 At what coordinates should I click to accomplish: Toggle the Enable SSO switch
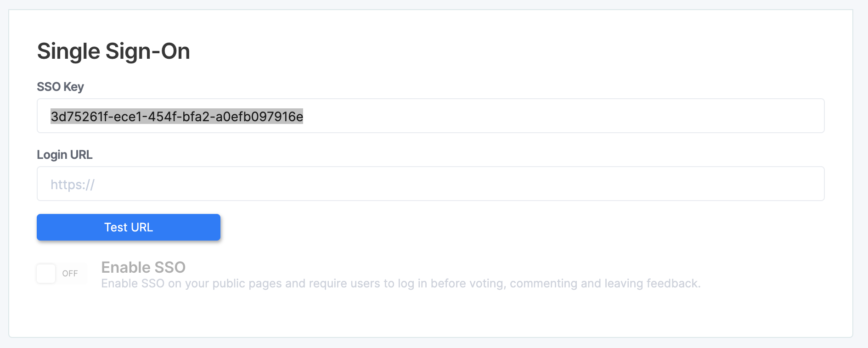pos(62,274)
